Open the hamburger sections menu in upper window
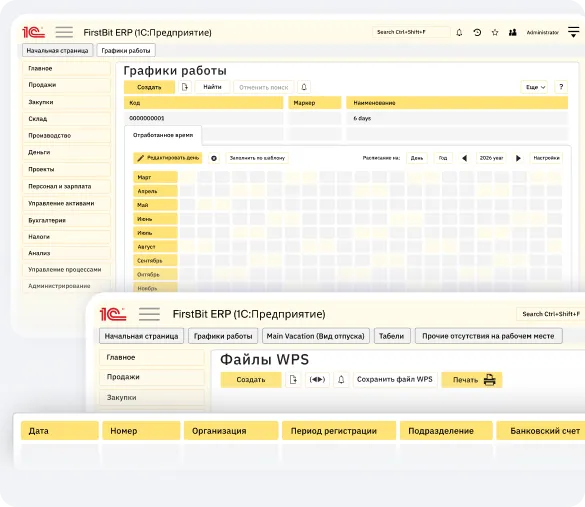This screenshot has width=585, height=507. (x=64, y=32)
